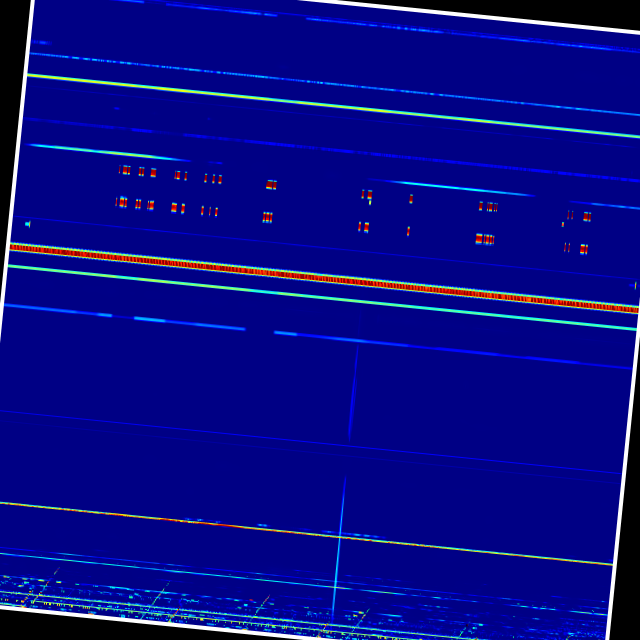Click the tall vertical light-blue spike near the bottom
640x640 pixels.
click(338, 550)
